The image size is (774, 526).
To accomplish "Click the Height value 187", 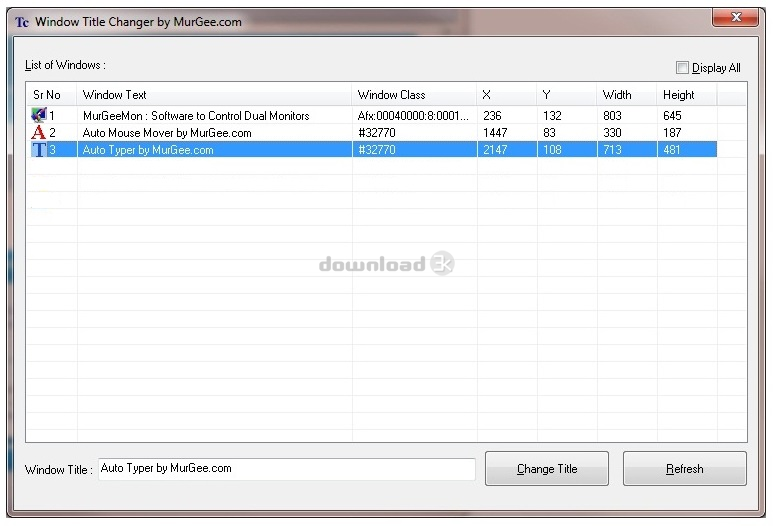I will pos(672,133).
